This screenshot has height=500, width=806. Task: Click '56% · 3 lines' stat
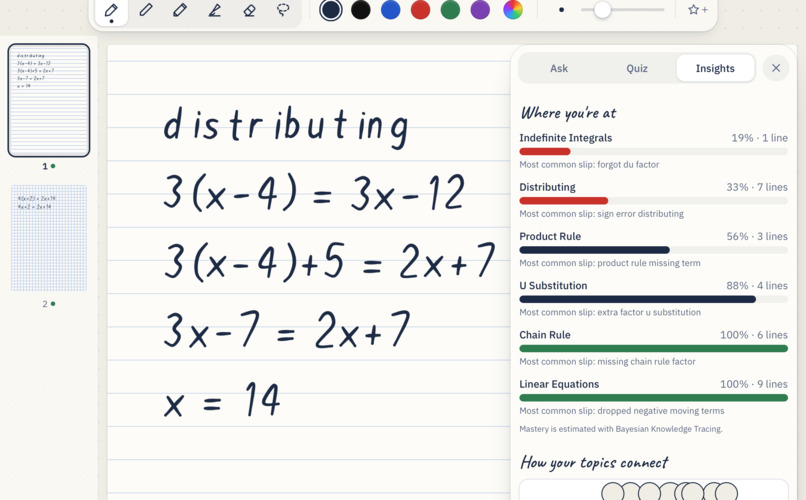pos(757,236)
